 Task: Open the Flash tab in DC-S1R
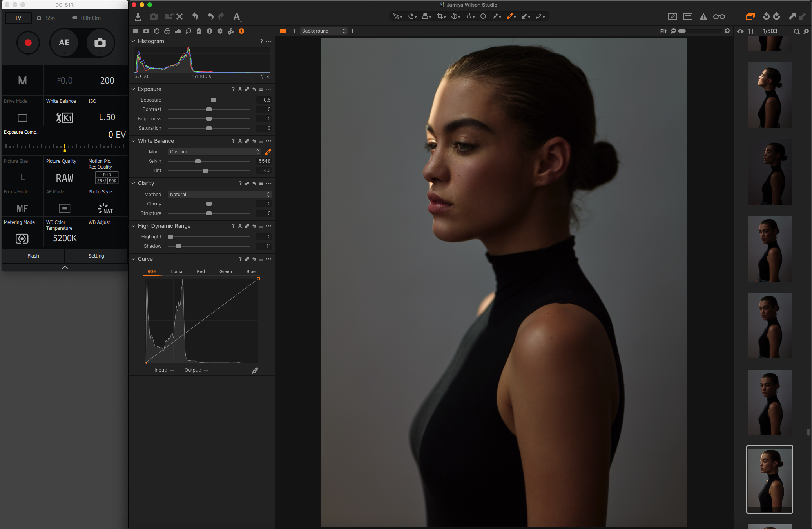click(x=33, y=256)
